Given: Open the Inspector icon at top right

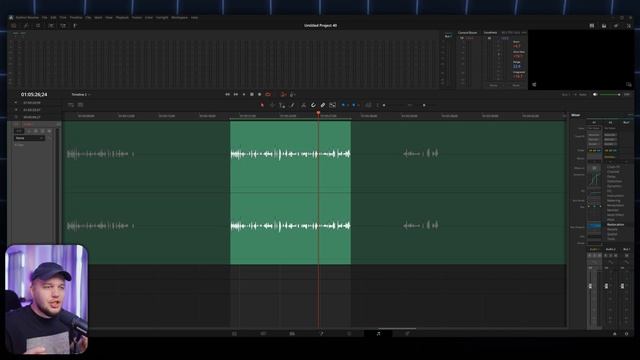Looking at the screenshot, I should tap(629, 25).
